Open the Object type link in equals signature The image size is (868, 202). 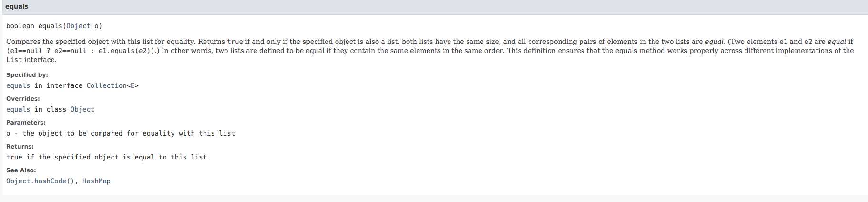pyautogui.click(x=78, y=26)
